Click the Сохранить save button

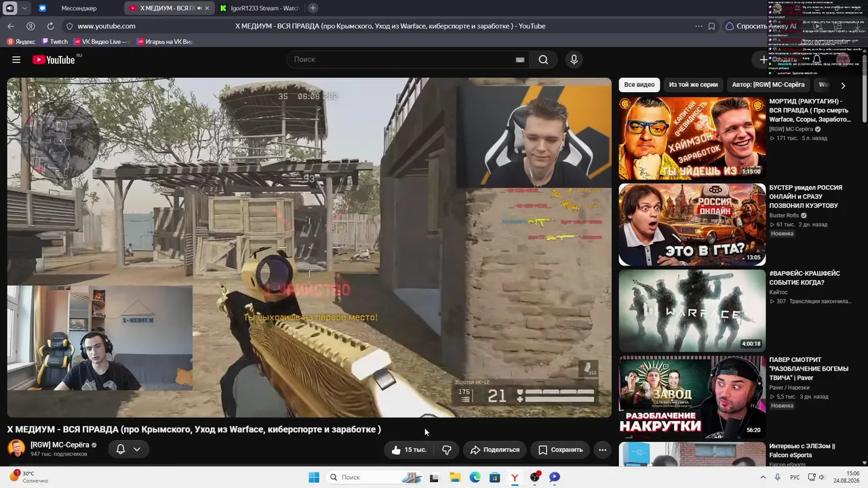click(x=561, y=450)
